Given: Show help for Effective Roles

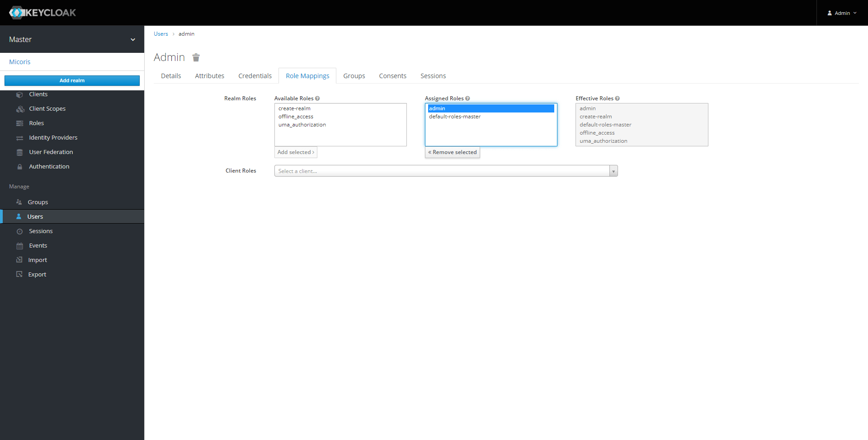Looking at the screenshot, I should click(617, 98).
